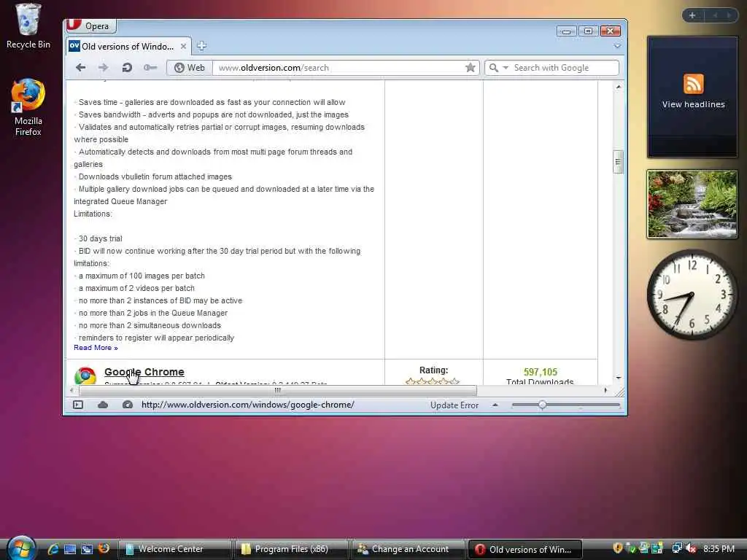747x560 pixels.
Task: Click the Update Error status text
Action: pyautogui.click(x=454, y=405)
